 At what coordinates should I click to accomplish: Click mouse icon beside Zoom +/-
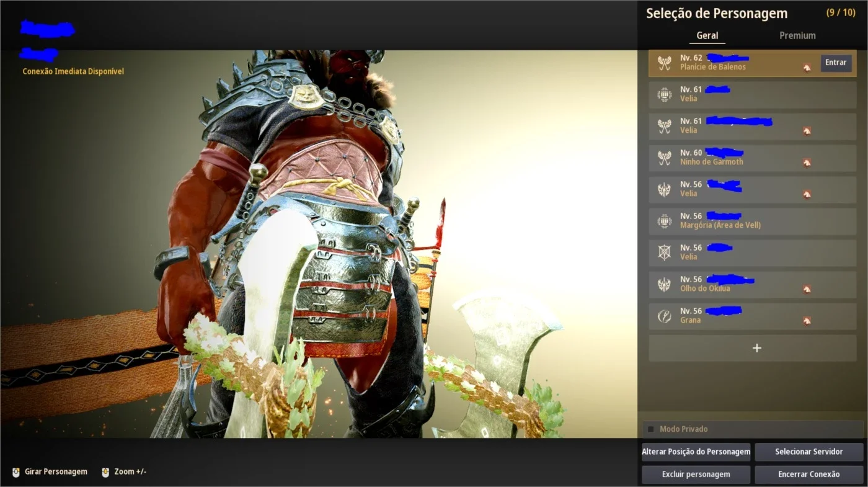point(105,471)
